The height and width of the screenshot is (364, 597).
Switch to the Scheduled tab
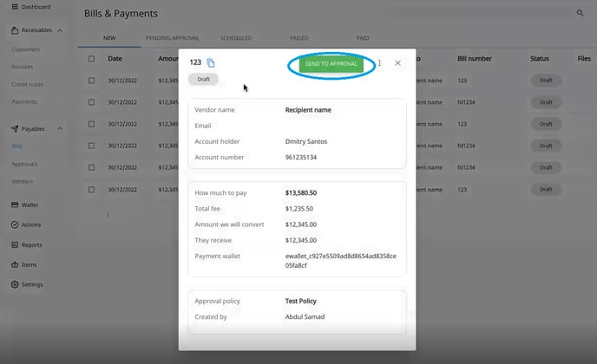(x=236, y=38)
